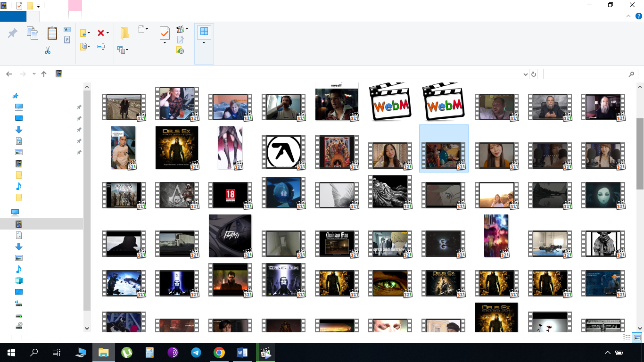This screenshot has height=362, width=644.
Task: Open the recent locations dropdown beside the Forward arrow
Action: 34,74
